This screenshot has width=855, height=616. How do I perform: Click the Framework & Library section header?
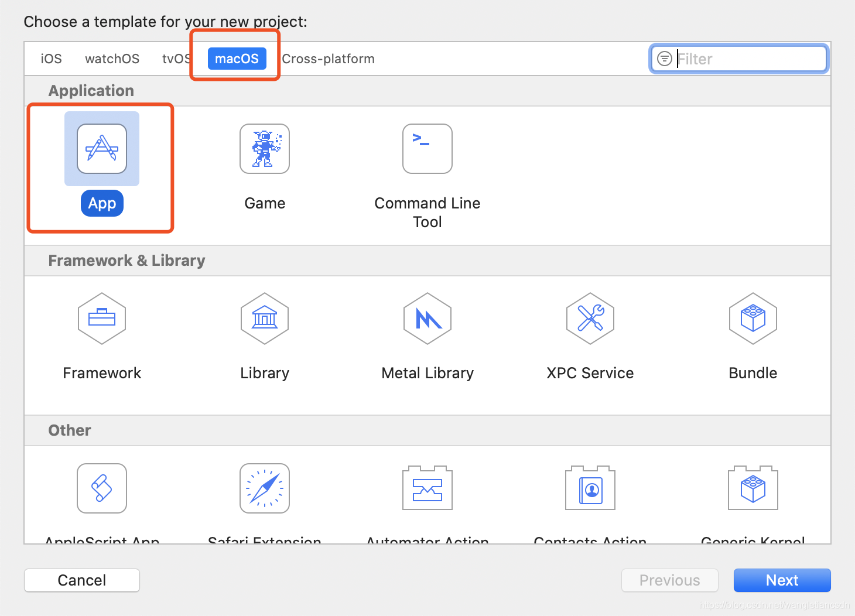click(126, 261)
